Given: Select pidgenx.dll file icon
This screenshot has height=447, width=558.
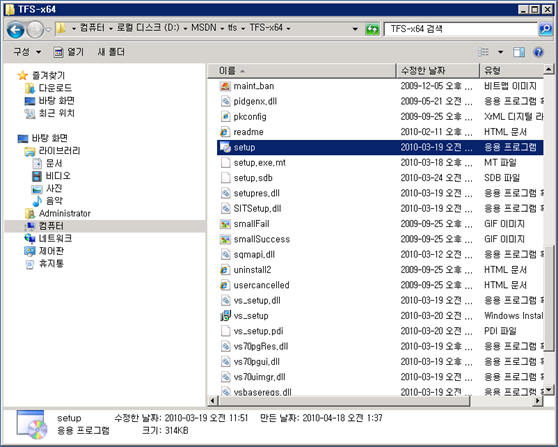Looking at the screenshot, I should click(225, 101).
